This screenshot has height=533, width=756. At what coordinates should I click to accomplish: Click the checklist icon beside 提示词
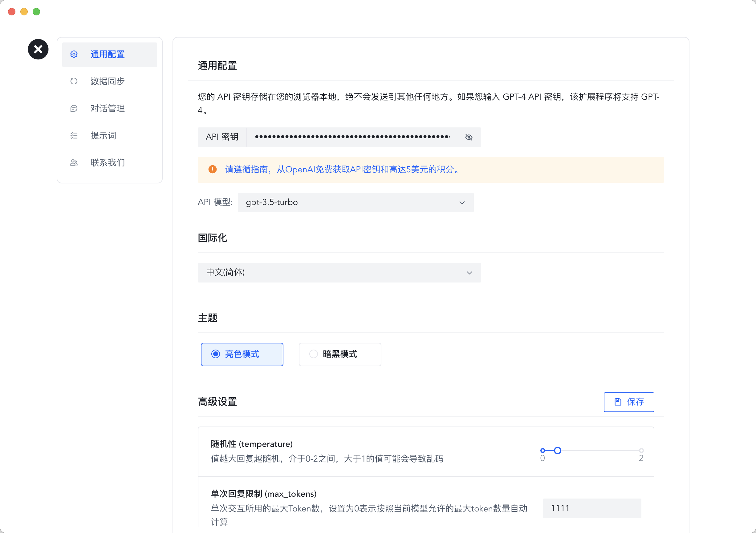tap(74, 135)
